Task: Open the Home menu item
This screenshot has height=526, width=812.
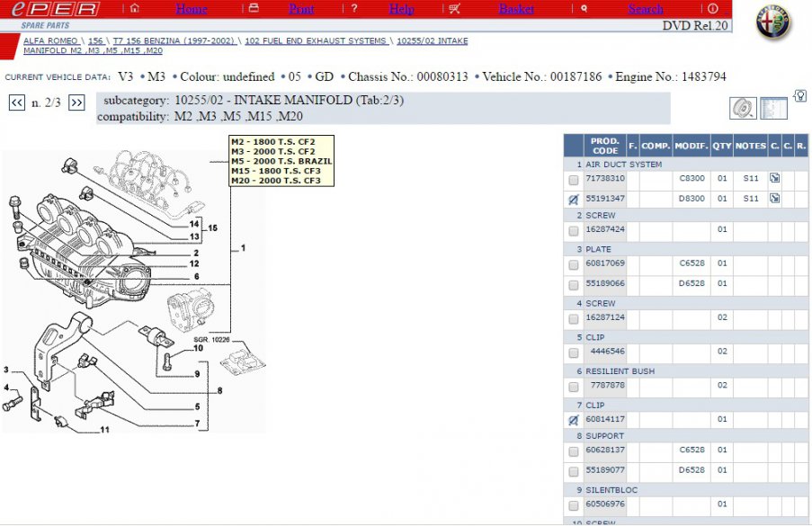Action: click(x=192, y=9)
